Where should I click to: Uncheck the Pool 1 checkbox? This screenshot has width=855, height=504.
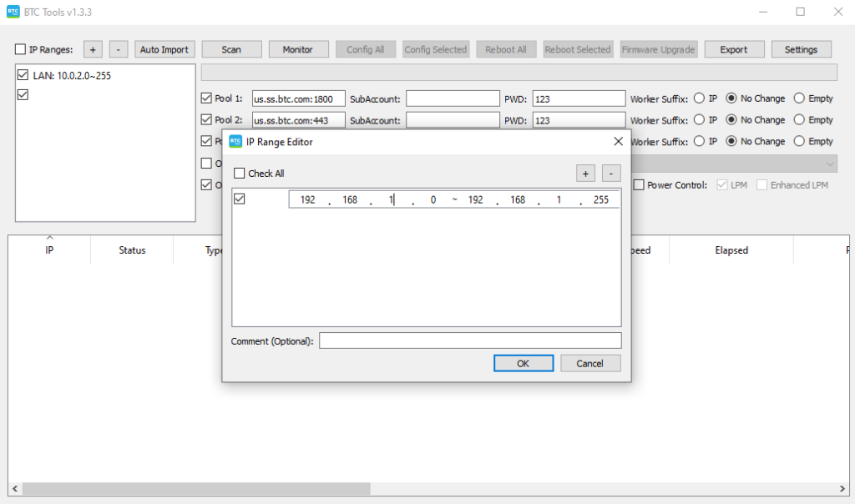click(x=205, y=98)
